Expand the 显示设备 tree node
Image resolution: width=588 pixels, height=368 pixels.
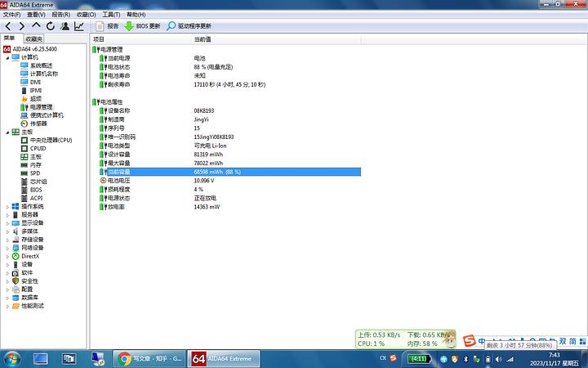(7, 223)
